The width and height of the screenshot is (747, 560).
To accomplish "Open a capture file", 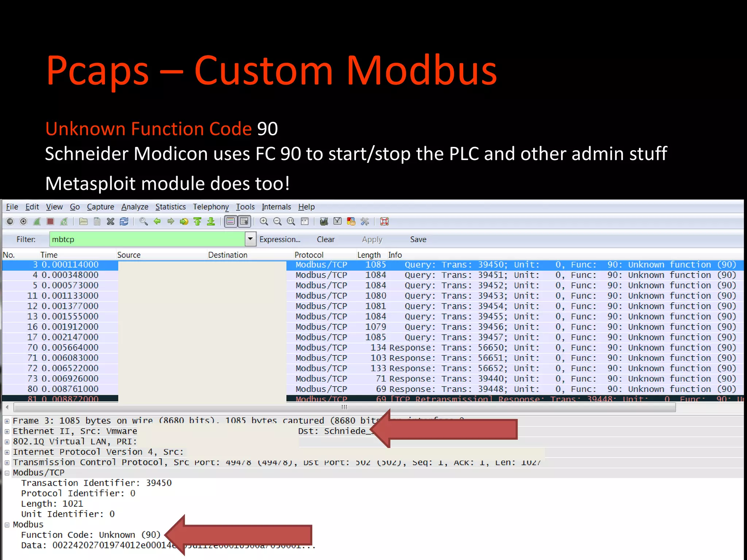I will point(84,221).
